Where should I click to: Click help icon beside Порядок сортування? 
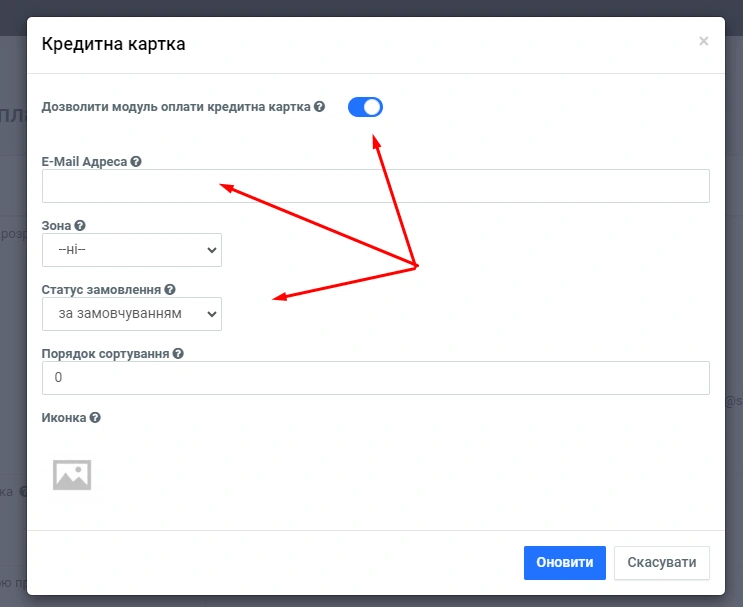178,354
